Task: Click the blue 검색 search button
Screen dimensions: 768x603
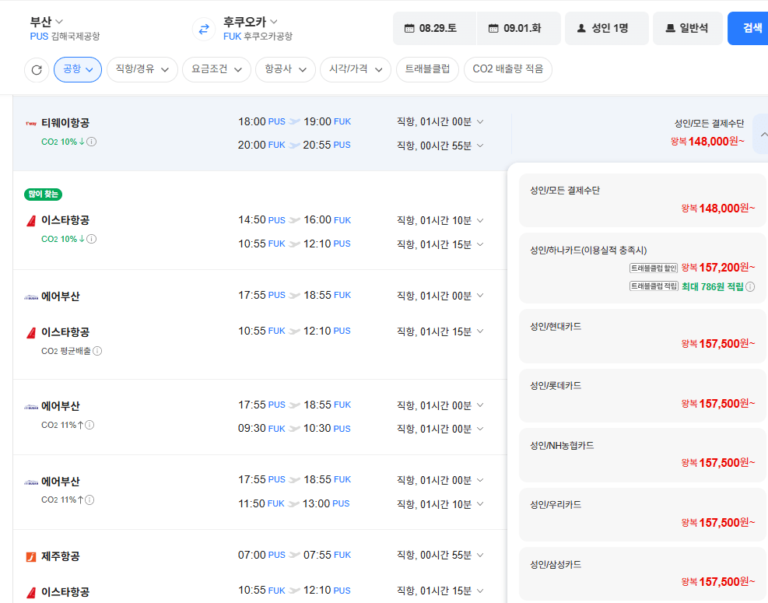Action: (x=748, y=28)
